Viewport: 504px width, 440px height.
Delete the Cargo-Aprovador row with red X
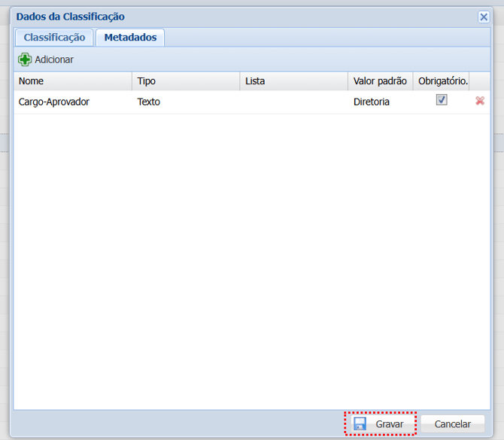[480, 101]
